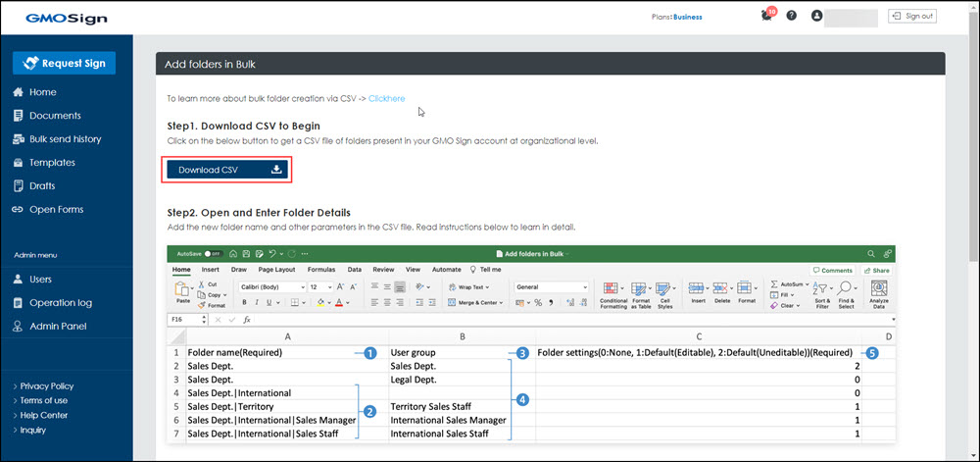The image size is (980, 462).
Task: Click the red font color swatch
Action: [x=339, y=302]
